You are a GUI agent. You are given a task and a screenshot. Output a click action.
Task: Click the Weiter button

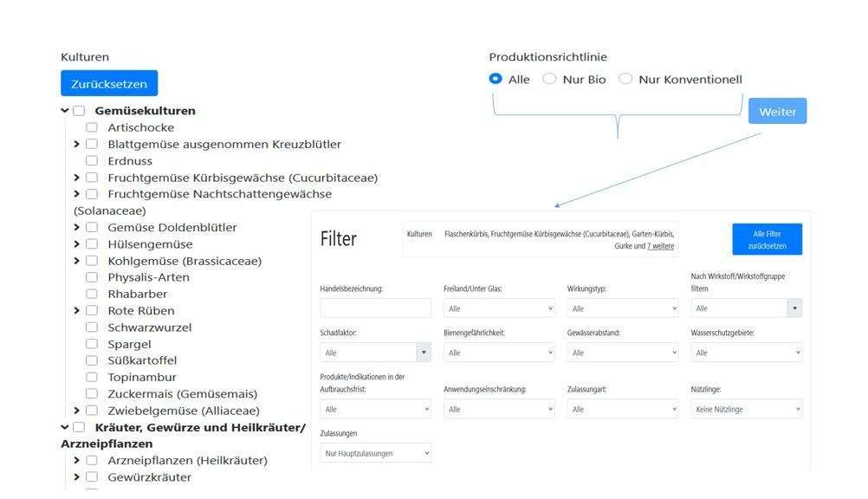(777, 112)
